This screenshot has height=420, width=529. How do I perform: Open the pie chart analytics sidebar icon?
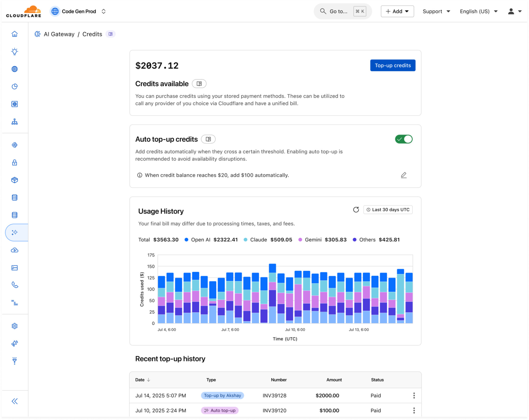[15, 87]
